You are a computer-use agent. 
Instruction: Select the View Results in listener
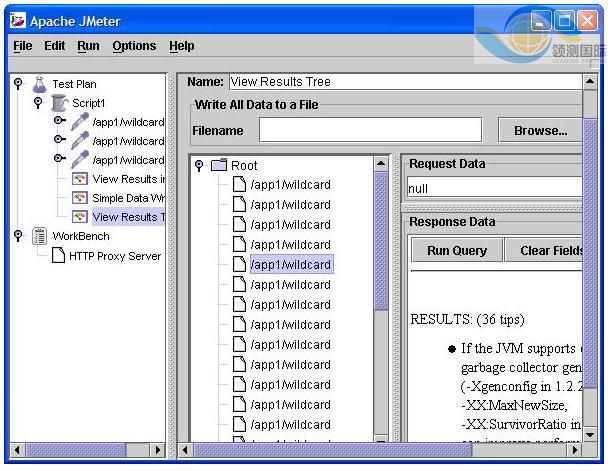(128, 179)
